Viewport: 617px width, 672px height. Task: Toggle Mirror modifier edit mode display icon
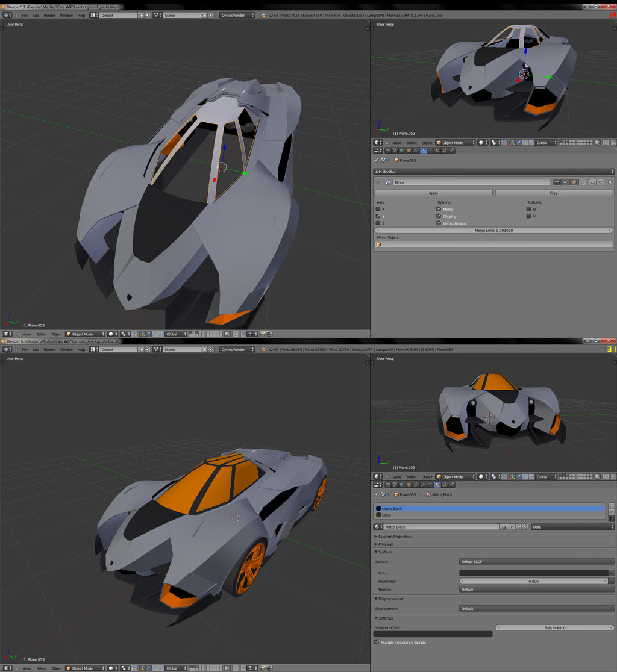point(574,182)
